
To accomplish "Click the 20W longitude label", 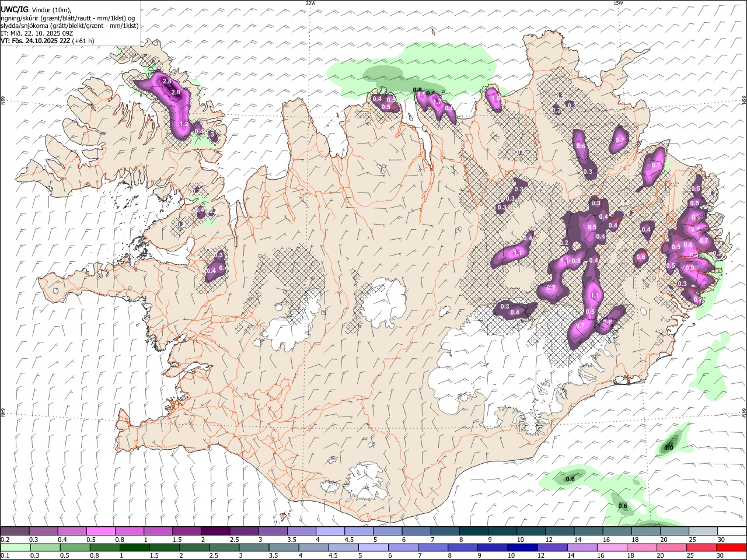I will [311, 3].
